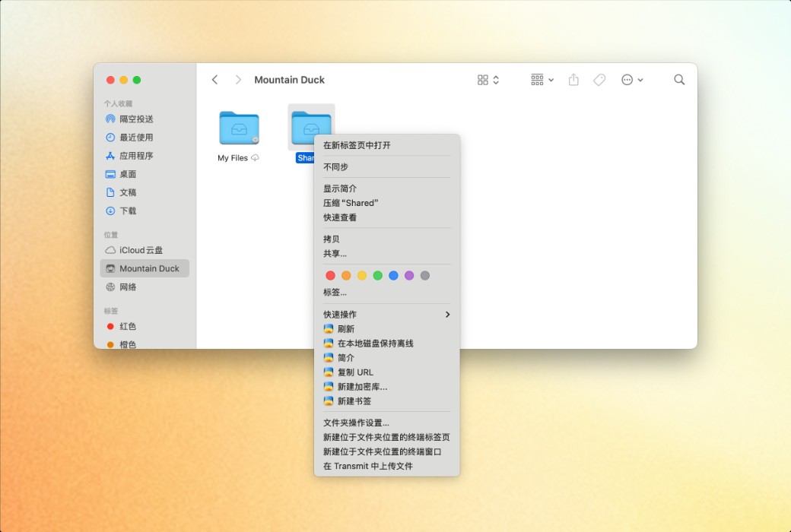Click Mountain Duck 刷新 menu item
Viewport: 791px width, 532px height.
click(x=387, y=329)
